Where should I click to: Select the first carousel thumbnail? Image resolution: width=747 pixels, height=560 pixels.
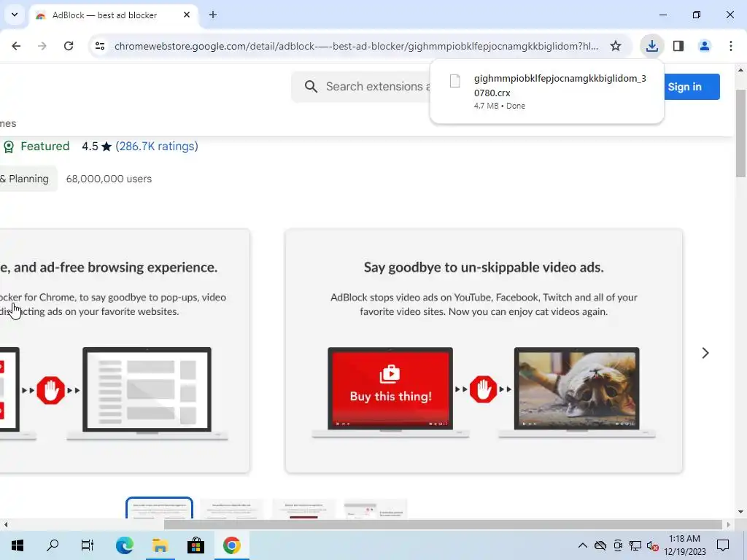(x=159, y=507)
